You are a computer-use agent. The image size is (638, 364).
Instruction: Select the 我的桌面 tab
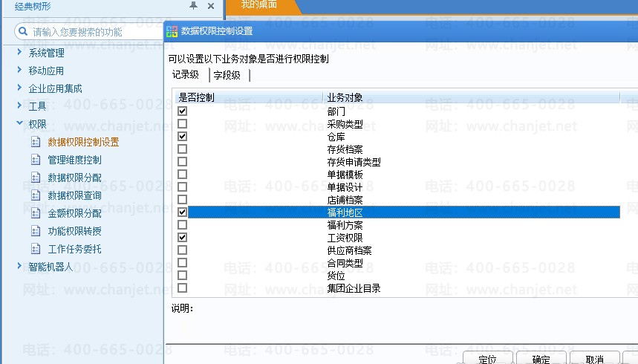259,5
